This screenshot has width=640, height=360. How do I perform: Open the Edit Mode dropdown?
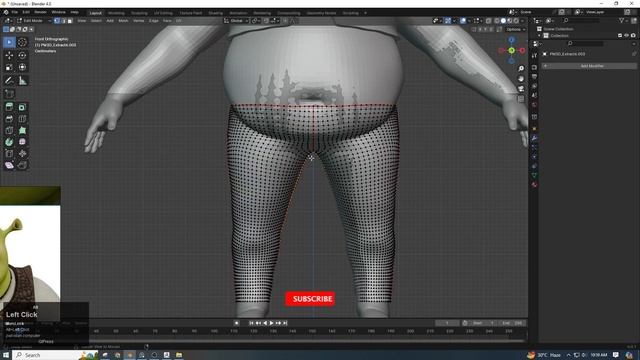coord(32,20)
